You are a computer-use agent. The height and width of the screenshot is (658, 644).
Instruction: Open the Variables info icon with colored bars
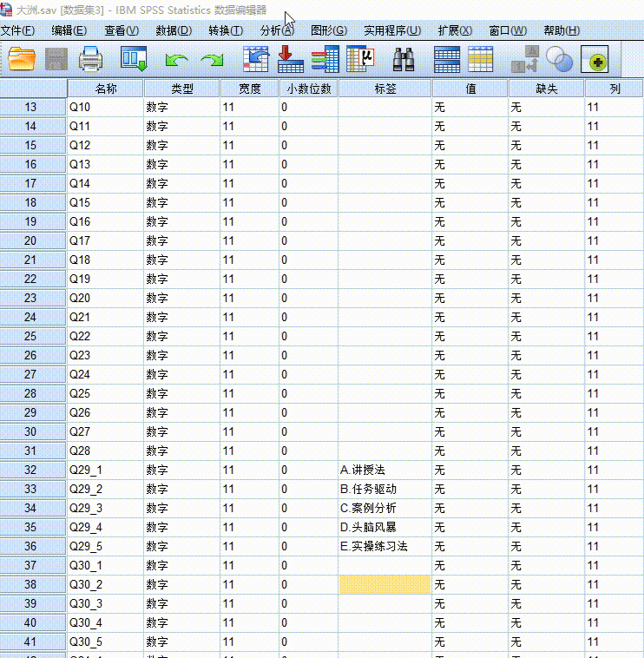(x=325, y=59)
